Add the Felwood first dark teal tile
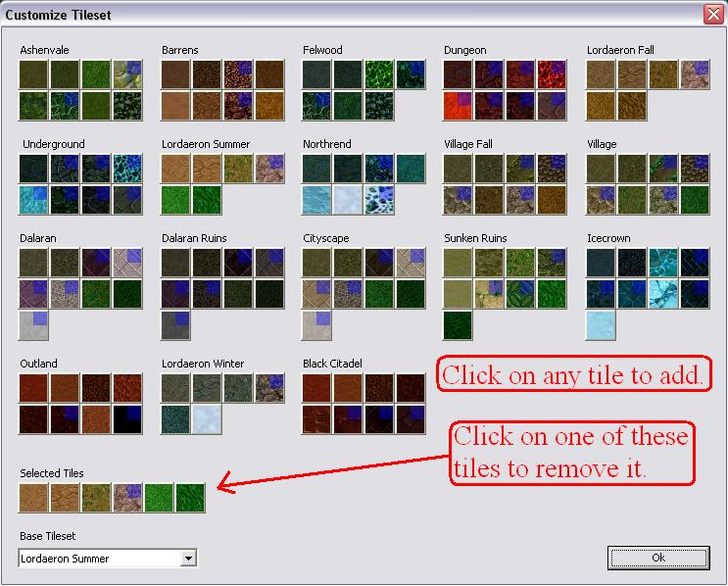 click(316, 74)
